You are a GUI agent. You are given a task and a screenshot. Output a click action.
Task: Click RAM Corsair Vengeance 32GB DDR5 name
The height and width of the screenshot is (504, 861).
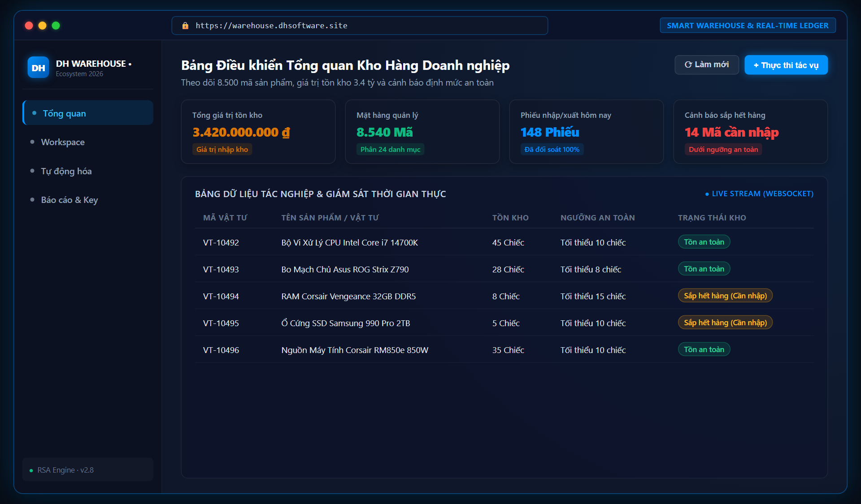click(x=349, y=296)
